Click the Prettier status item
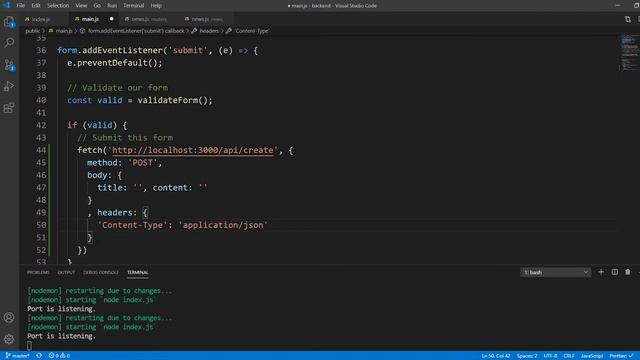The width and height of the screenshot is (640, 360). pos(621,356)
